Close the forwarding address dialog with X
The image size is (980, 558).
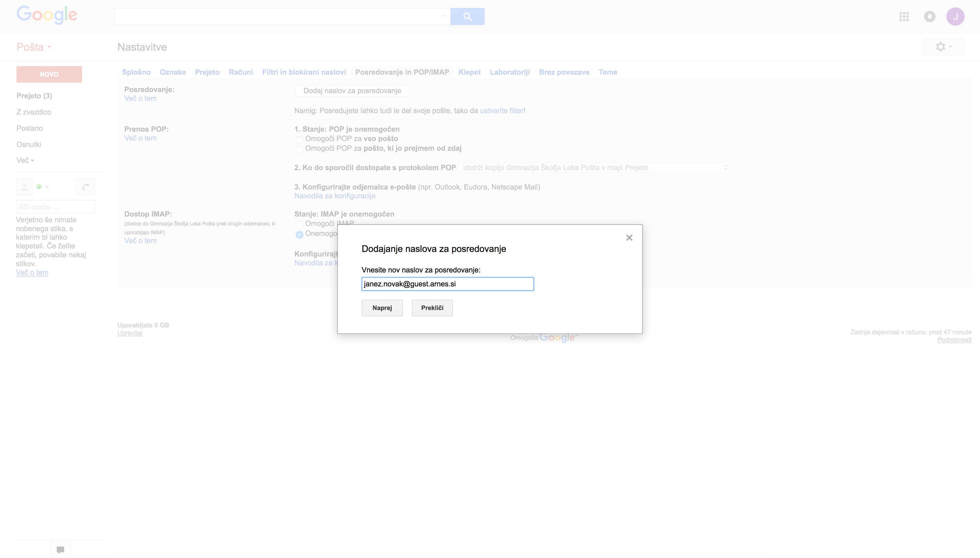click(629, 238)
